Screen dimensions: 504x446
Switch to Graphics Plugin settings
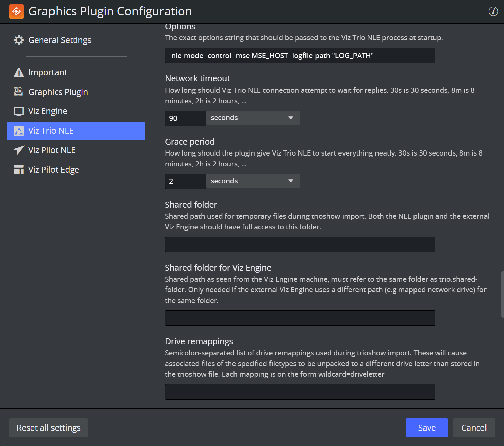pos(76,92)
